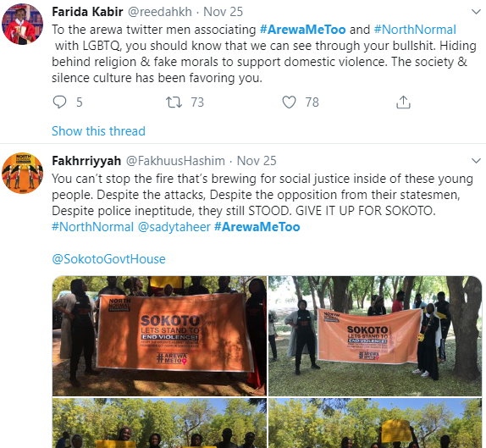This screenshot has width=486, height=448.
Task: Open Fakhrriyyah's North Normal profile avatar
Action: [x=22, y=173]
